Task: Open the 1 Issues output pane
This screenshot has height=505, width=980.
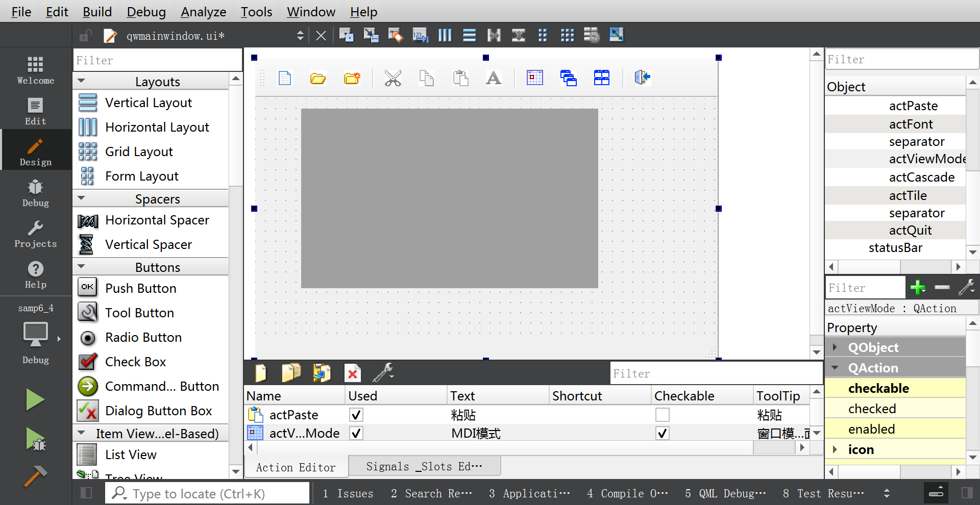Action: pyautogui.click(x=348, y=493)
